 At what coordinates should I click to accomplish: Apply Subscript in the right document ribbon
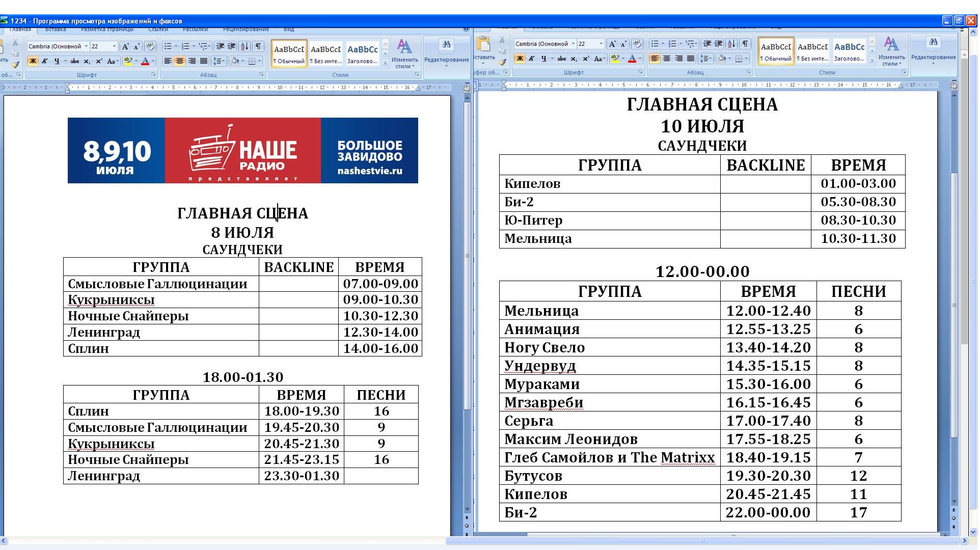pos(574,59)
